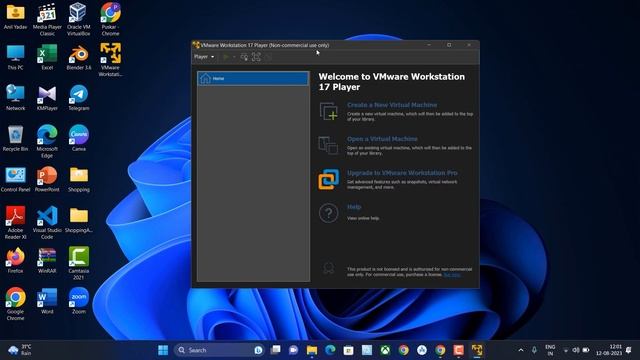This screenshot has height=360, width=640.
Task: Select WinRAR desktop icon
Action: [47, 260]
